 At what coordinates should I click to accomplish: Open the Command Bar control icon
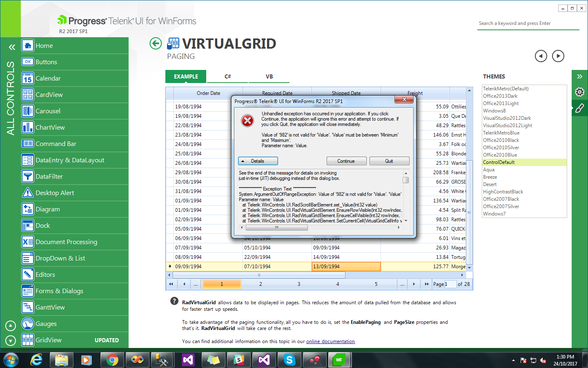coord(28,144)
